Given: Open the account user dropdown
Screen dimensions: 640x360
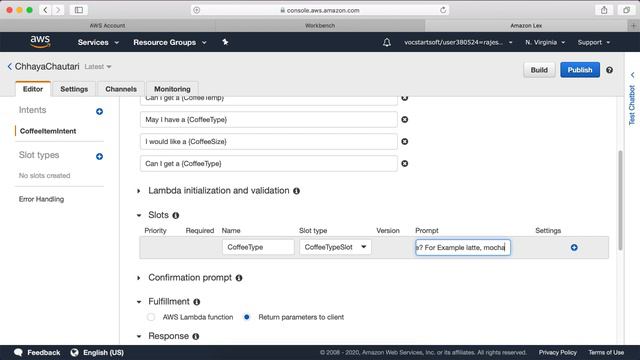Looking at the screenshot, I should click(x=458, y=42).
